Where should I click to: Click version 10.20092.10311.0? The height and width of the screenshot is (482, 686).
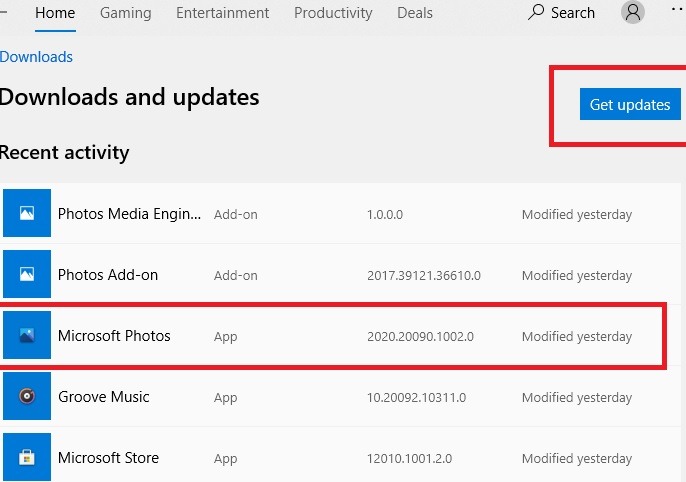[416, 398]
